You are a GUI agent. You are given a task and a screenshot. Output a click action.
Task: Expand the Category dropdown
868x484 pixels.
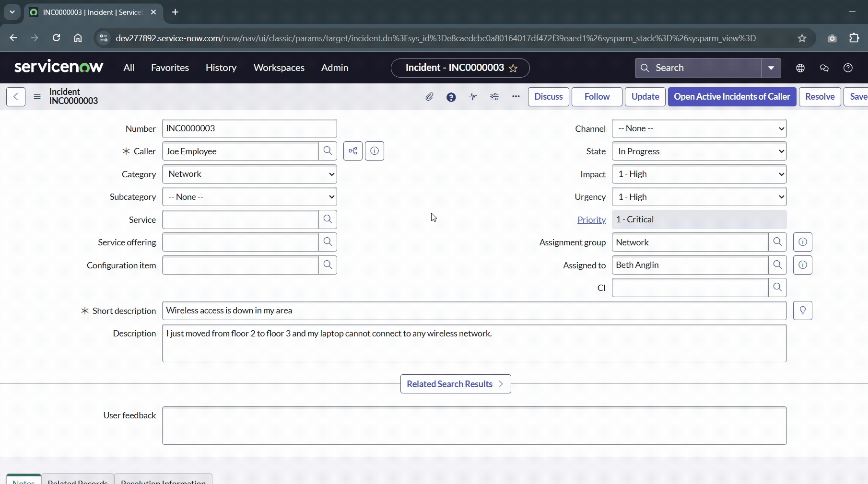click(249, 174)
